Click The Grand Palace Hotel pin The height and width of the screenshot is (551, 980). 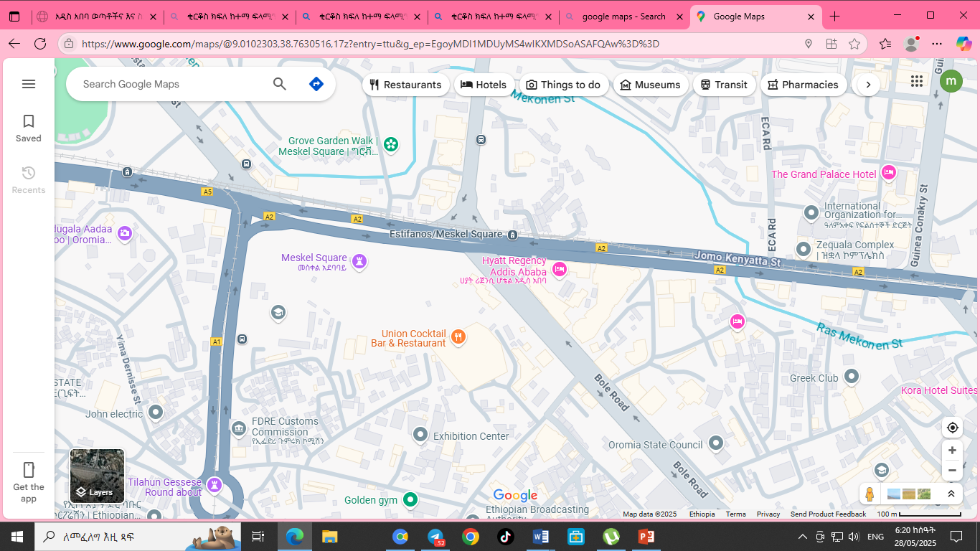click(889, 173)
